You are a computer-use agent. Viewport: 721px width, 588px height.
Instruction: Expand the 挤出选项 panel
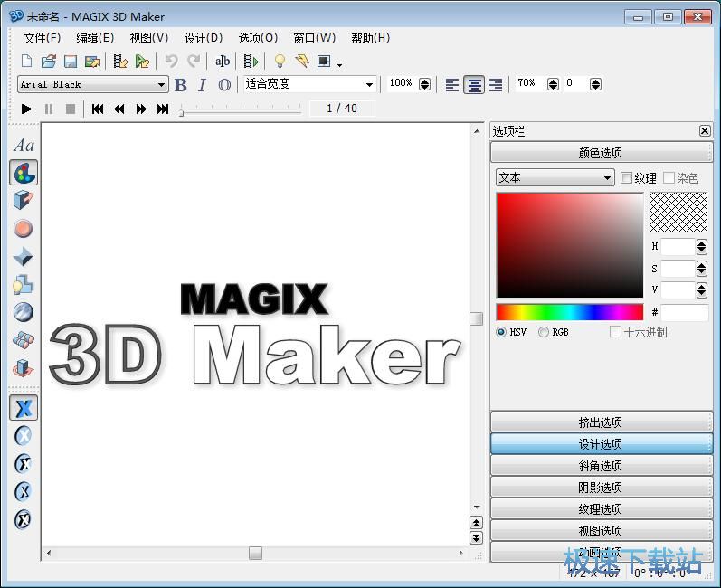coord(602,422)
